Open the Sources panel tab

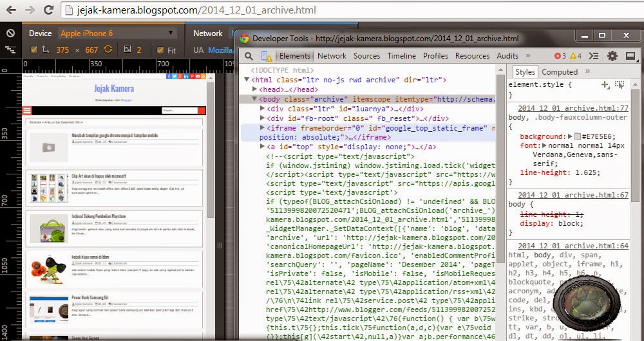coord(367,56)
